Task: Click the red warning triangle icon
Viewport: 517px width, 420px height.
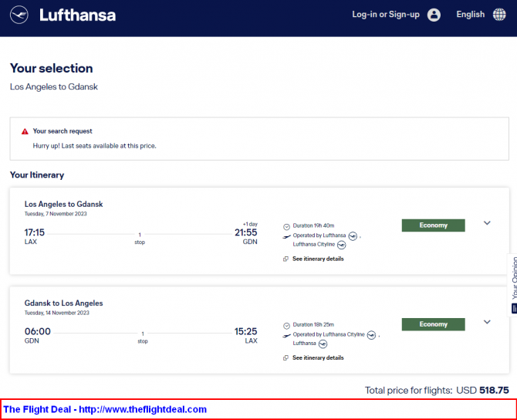Action: click(25, 131)
